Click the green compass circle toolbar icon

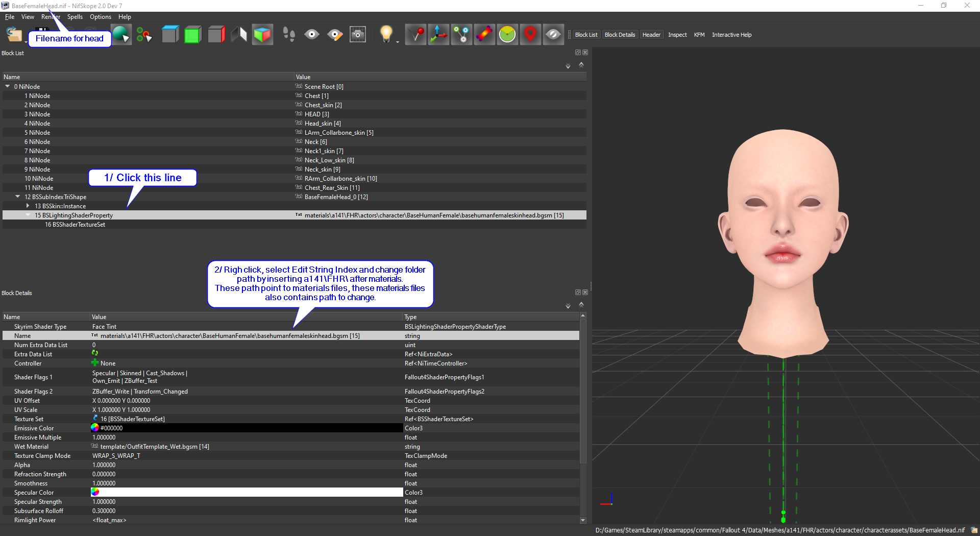click(507, 34)
